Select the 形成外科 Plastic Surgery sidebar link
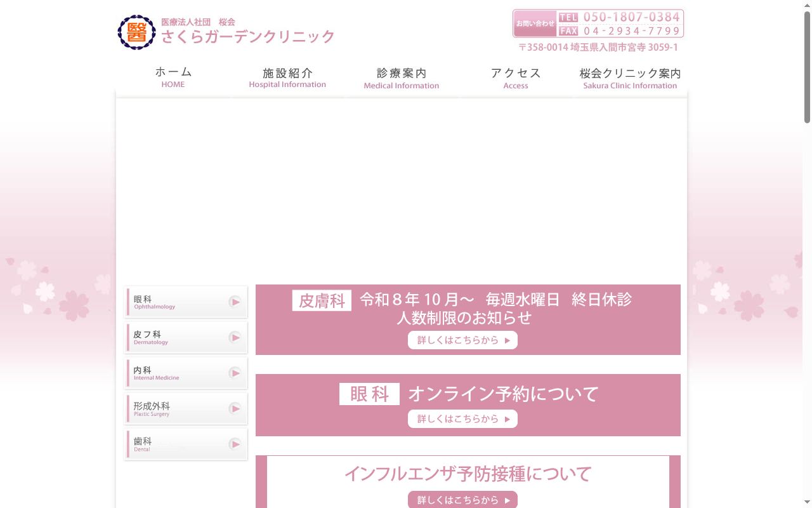The height and width of the screenshot is (508, 812). (x=186, y=408)
